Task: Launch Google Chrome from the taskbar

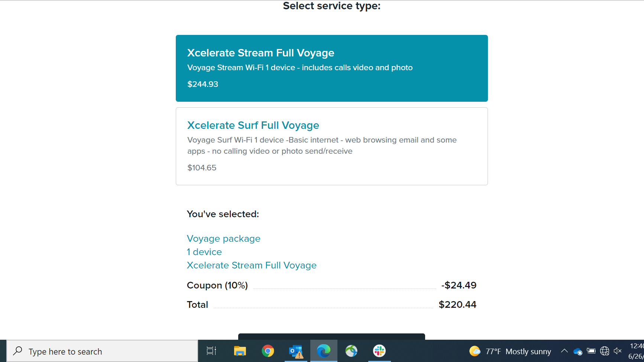Action: (x=268, y=351)
